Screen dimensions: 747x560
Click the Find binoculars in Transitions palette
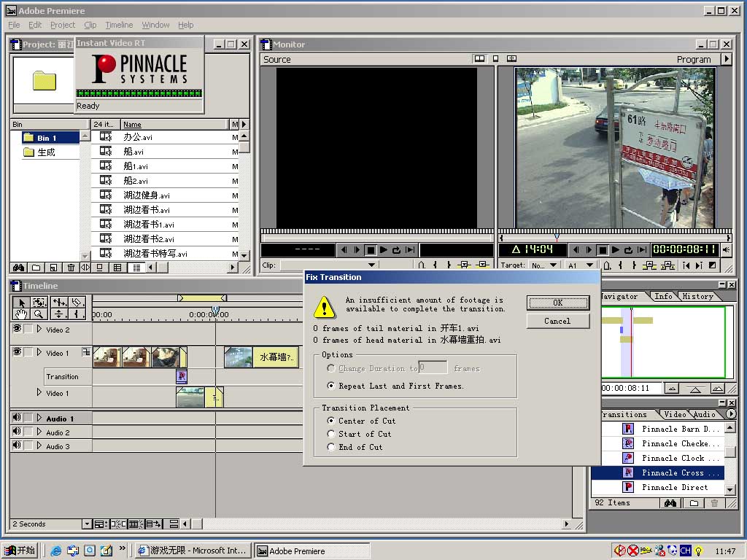click(x=670, y=503)
